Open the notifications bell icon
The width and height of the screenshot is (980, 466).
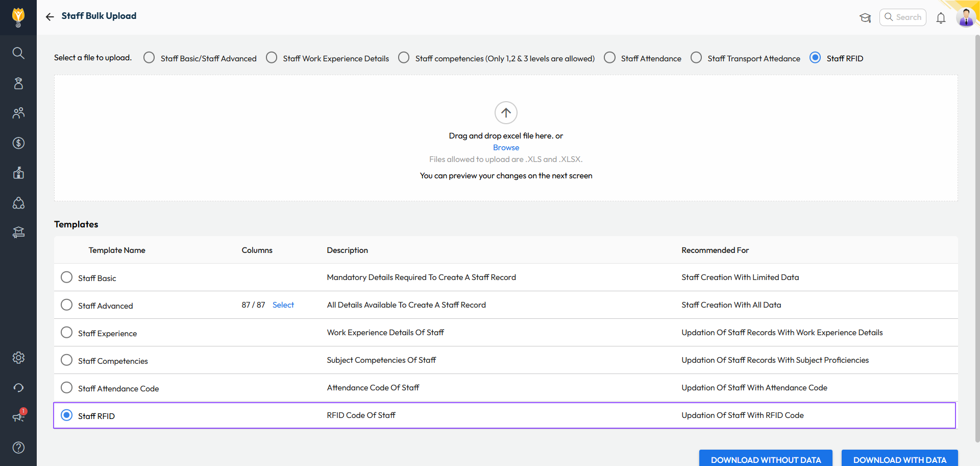pos(941,18)
